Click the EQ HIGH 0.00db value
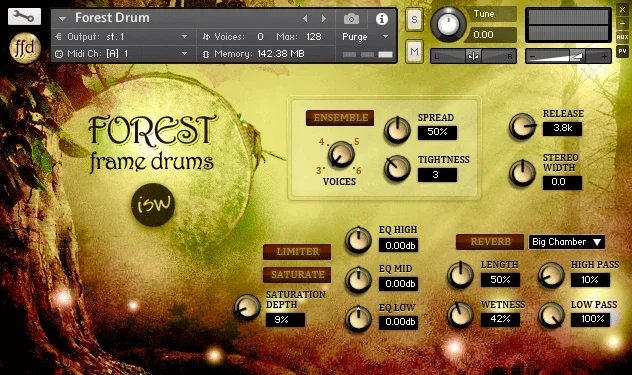The height and width of the screenshot is (375, 632). coord(398,245)
